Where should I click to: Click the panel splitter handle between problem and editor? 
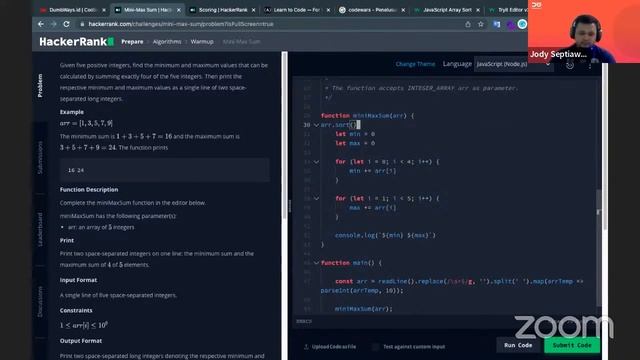(290, 206)
